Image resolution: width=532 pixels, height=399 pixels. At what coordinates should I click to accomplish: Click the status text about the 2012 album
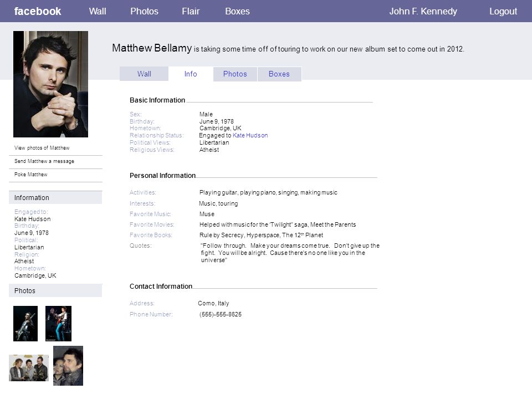[329, 49]
